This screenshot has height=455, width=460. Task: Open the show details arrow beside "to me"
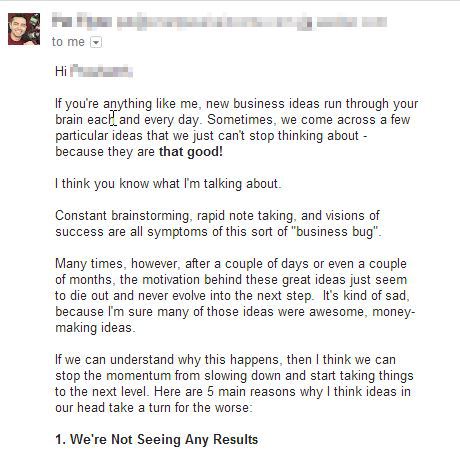pyautogui.click(x=96, y=43)
